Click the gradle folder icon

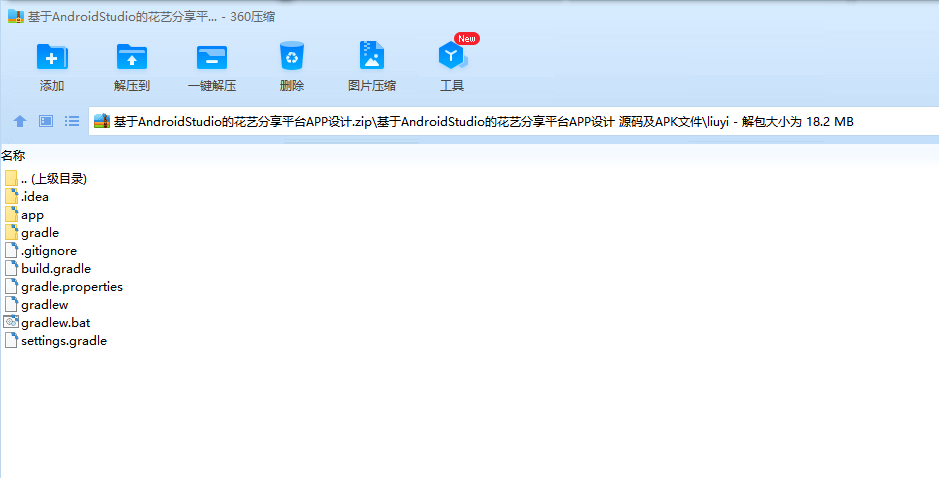point(11,232)
